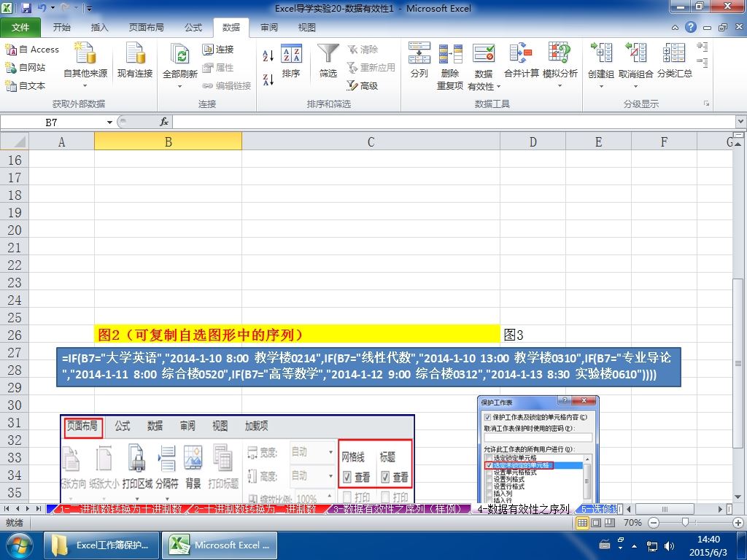Expand the Refresh All dropdown arrow
The image size is (747, 560).
tap(180, 87)
